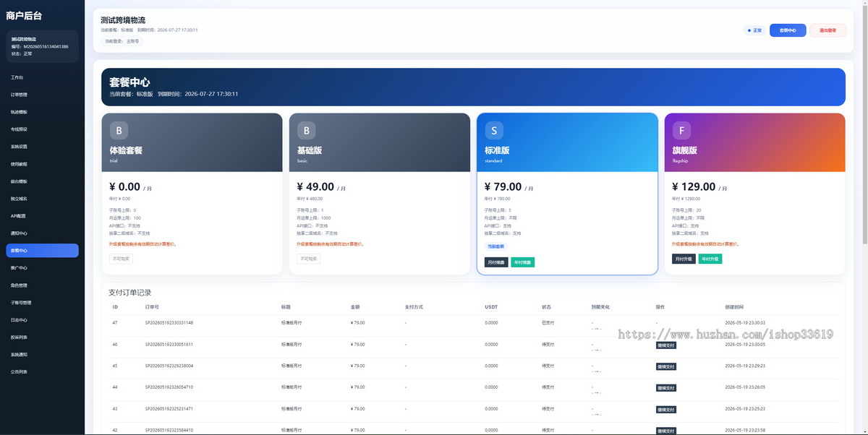Click the creation time 2026-05-19 23:30:33
Screen dimensions: 868x435
[745, 322]
